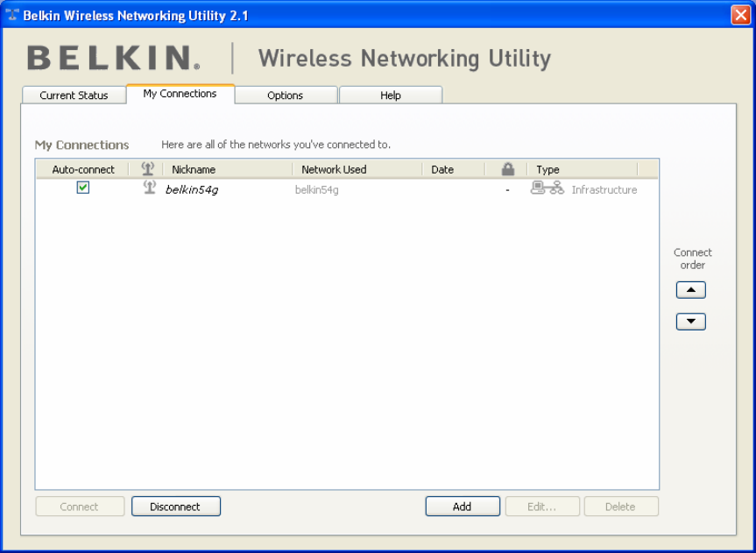Click the Infrastructure type text

(604, 189)
